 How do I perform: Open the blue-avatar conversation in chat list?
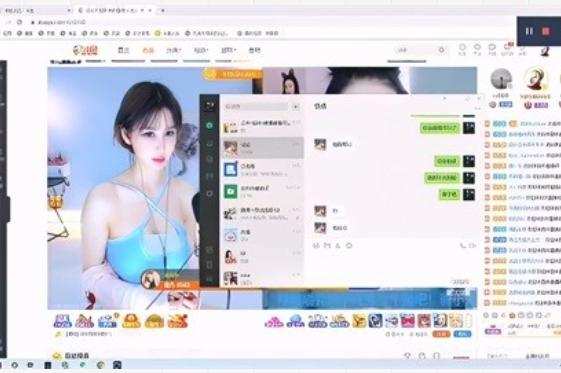click(x=263, y=170)
